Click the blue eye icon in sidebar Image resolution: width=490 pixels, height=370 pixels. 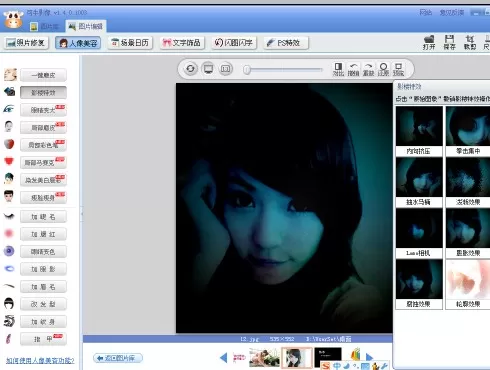(x=9, y=109)
